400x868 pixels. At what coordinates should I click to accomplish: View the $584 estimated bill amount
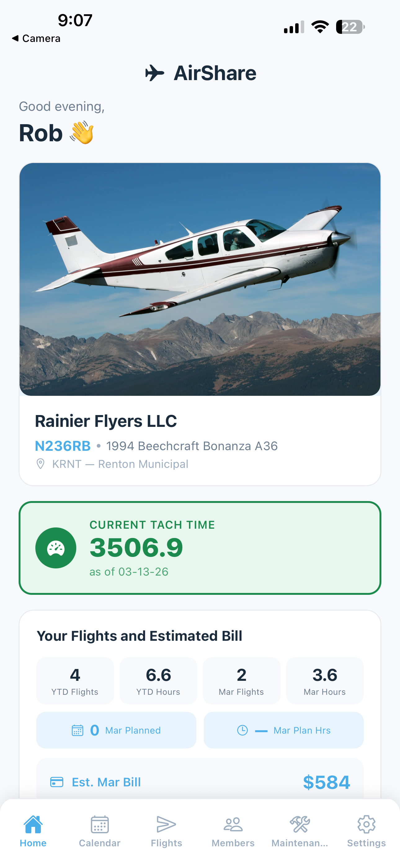326,782
